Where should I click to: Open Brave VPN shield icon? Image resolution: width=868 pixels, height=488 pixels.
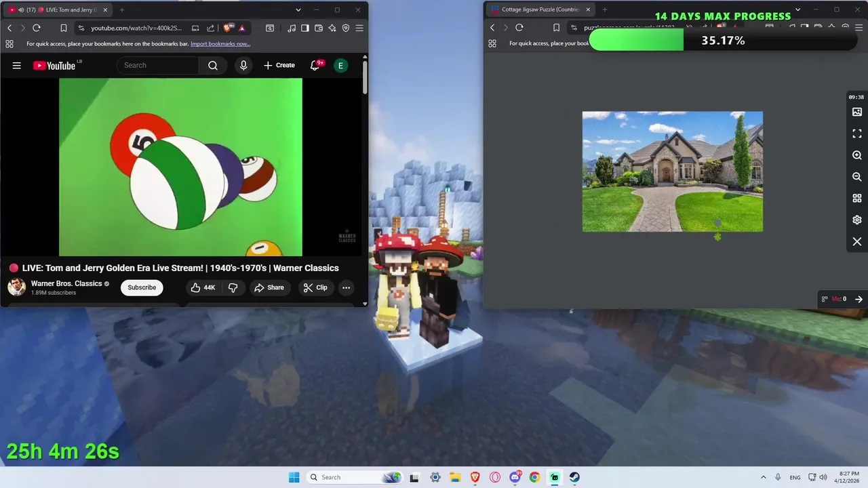coord(346,28)
